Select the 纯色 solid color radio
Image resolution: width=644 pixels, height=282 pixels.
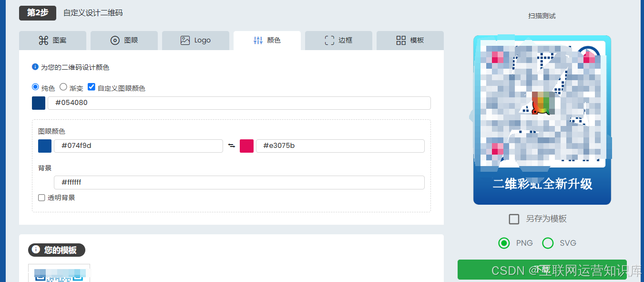[x=35, y=87]
